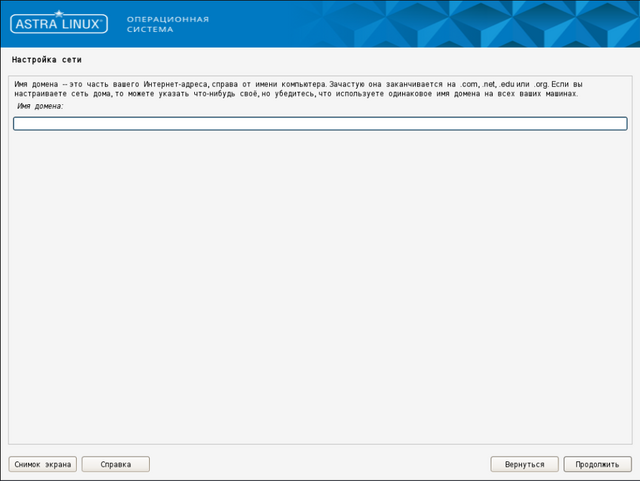Click 'Интернет-адреса' in the description text
640x481 pixels.
tap(176, 84)
